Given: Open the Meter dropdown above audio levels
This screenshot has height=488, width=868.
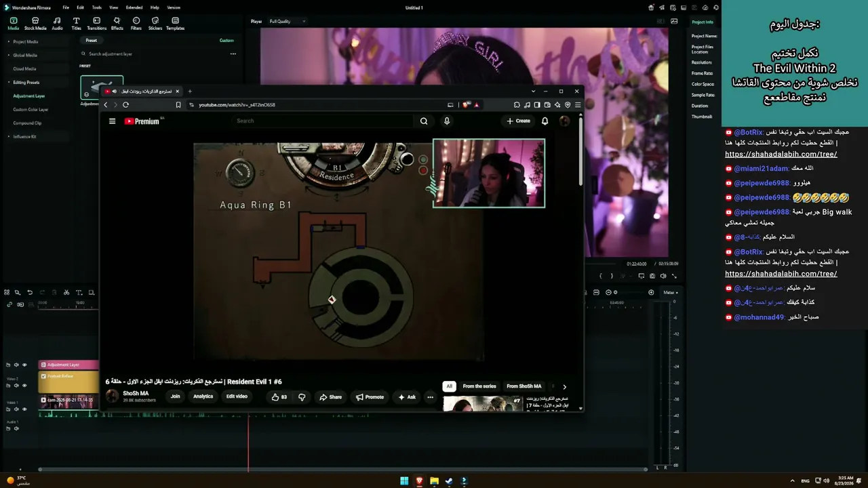Looking at the screenshot, I should click(670, 293).
